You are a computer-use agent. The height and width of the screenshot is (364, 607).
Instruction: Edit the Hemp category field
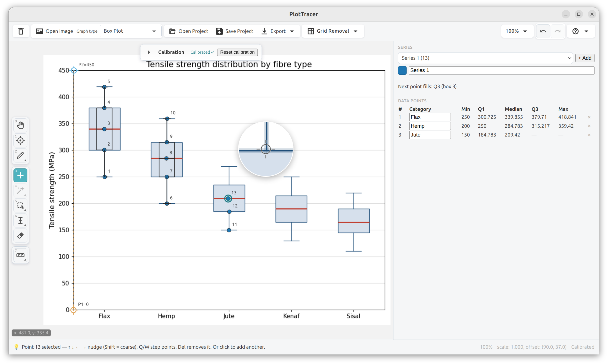tap(430, 126)
